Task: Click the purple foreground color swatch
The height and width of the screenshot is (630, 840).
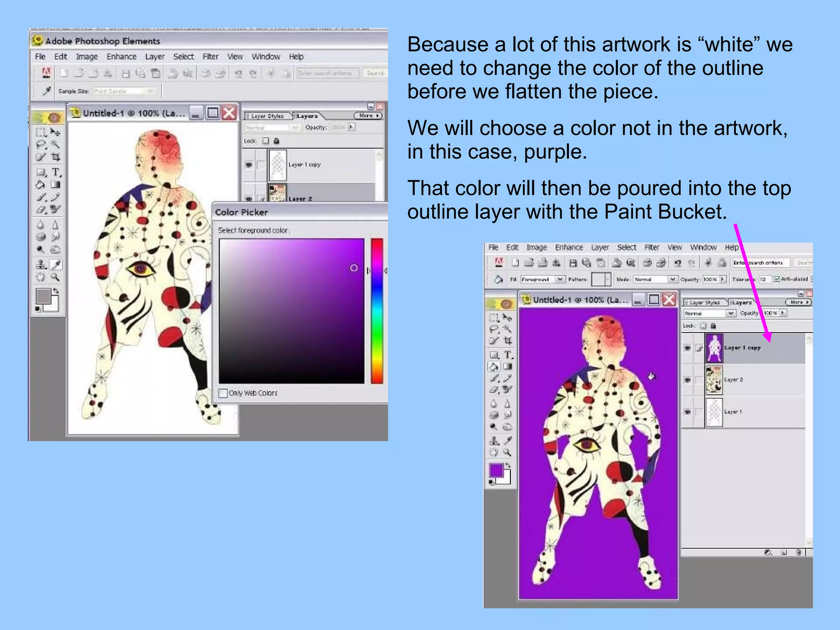Action: tap(496, 470)
